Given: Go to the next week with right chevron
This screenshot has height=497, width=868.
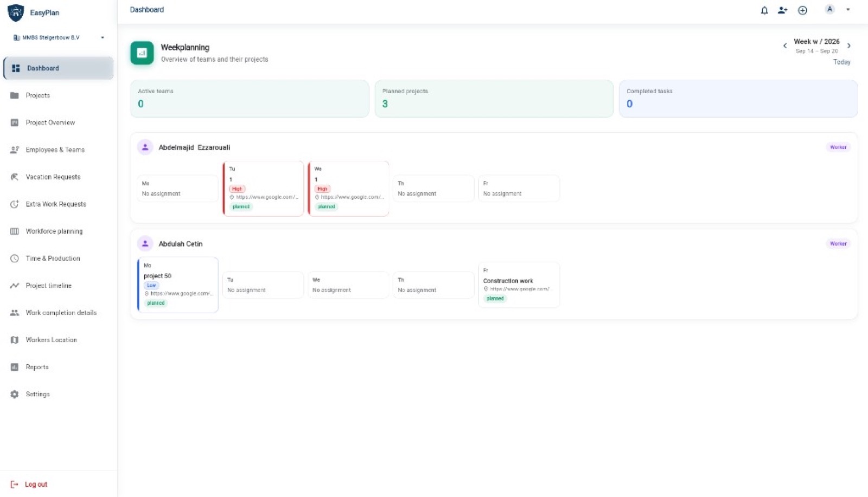Looking at the screenshot, I should click(x=849, y=46).
